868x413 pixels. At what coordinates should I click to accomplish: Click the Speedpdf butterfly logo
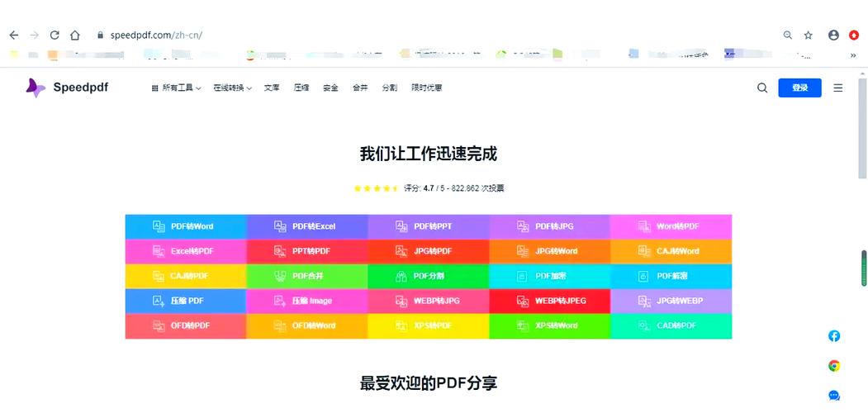pyautogui.click(x=36, y=88)
